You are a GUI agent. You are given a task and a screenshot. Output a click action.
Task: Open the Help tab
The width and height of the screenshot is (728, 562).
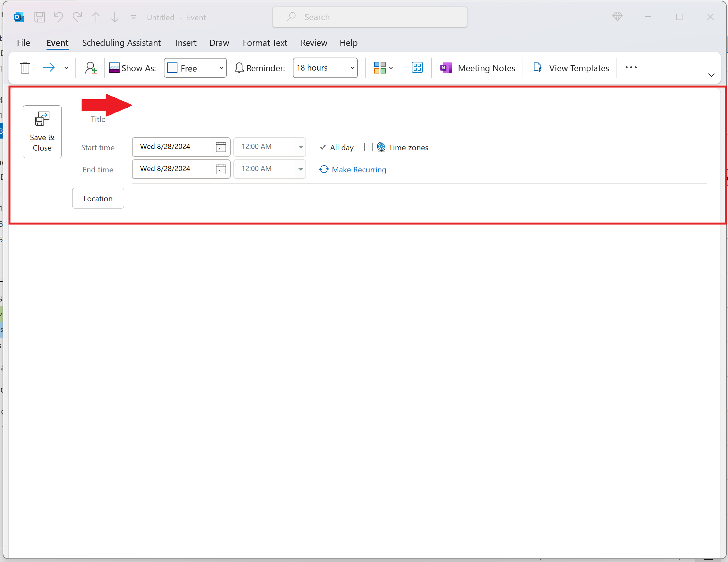(348, 43)
